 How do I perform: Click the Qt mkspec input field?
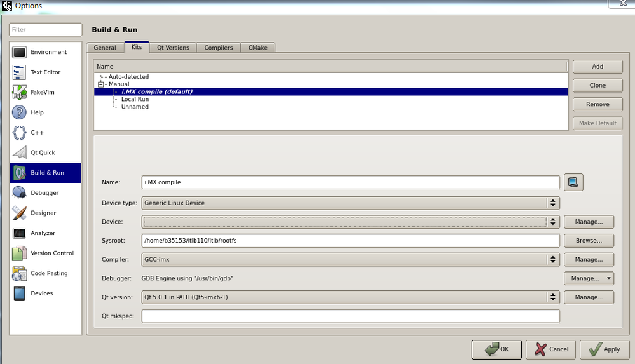(351, 316)
